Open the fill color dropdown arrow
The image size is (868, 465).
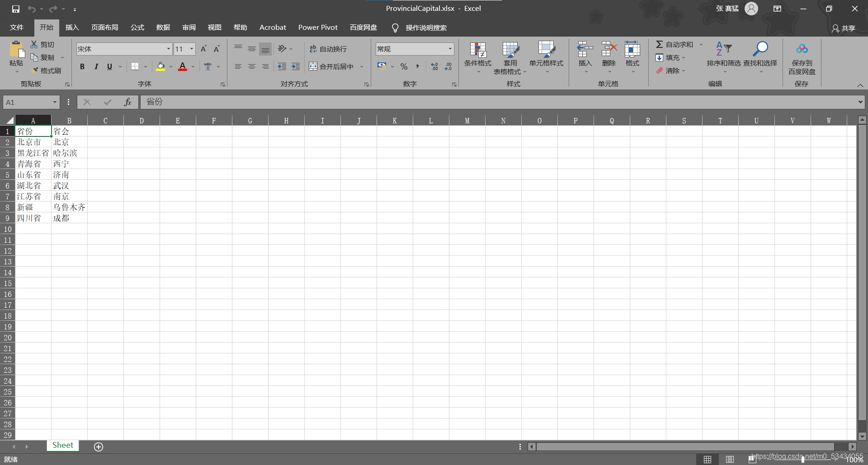click(171, 66)
